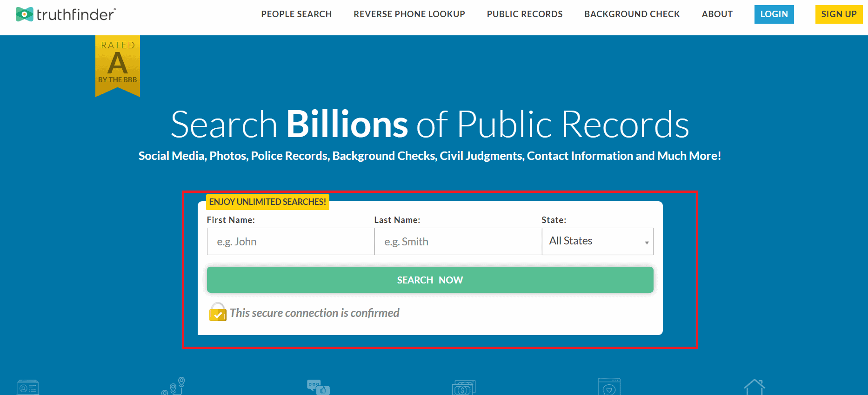Click the chat and thumbs-up icon
Screen dimensions: 868x395
coord(318,387)
